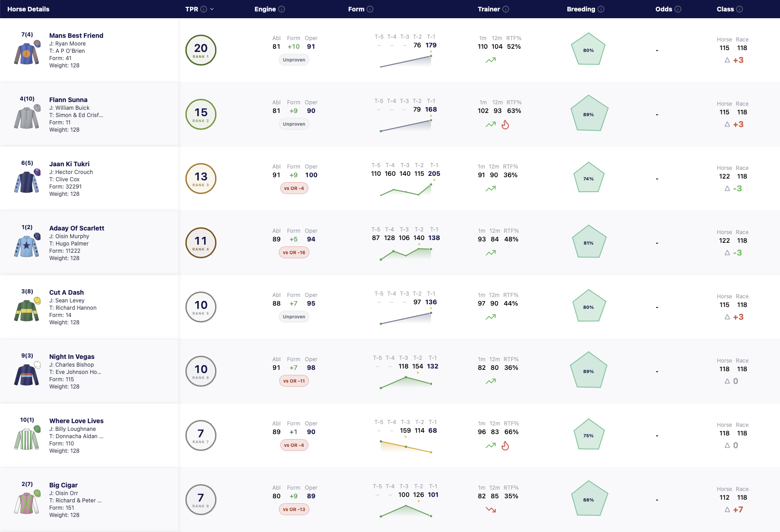Click the Unproven badge for Cut A Dash
Image resolution: width=780 pixels, height=532 pixels.
point(294,317)
